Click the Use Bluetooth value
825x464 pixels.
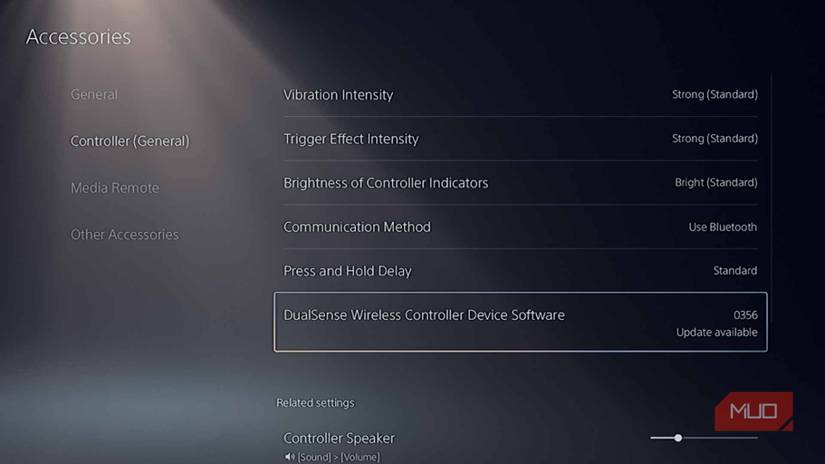(723, 227)
